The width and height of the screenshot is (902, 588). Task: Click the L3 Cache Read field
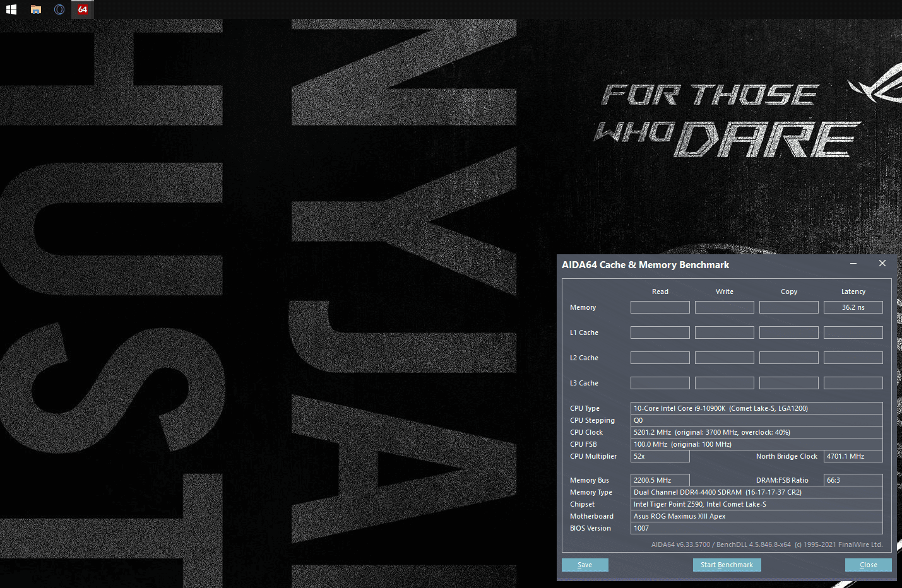point(660,383)
